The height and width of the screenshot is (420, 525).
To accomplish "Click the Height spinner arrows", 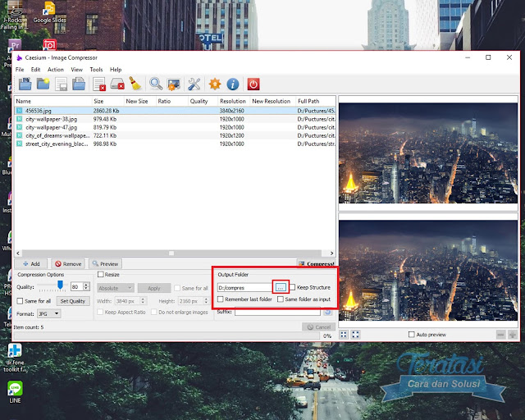I will pyautogui.click(x=206, y=301).
